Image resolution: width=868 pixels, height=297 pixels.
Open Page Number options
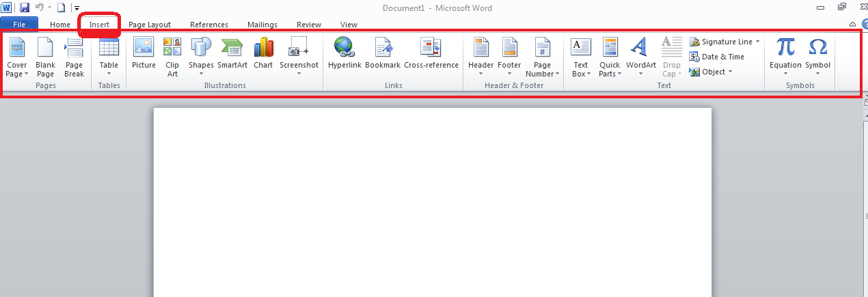click(x=542, y=57)
